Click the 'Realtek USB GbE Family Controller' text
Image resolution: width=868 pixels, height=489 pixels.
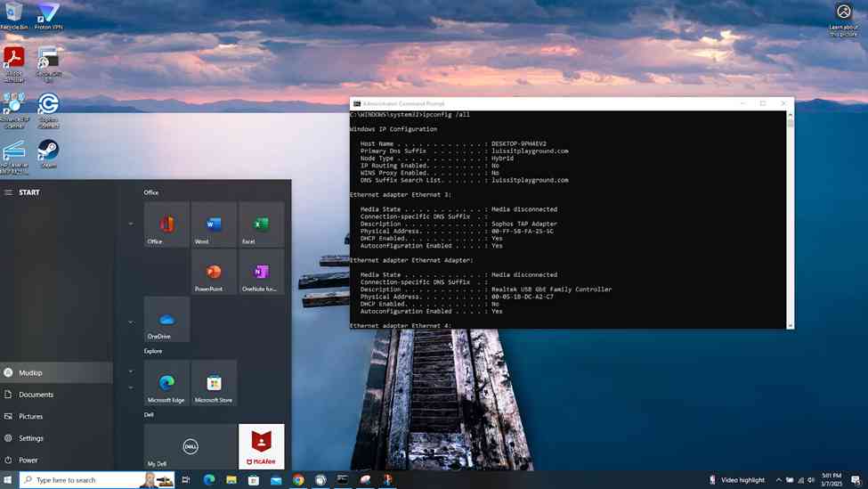[551, 289]
